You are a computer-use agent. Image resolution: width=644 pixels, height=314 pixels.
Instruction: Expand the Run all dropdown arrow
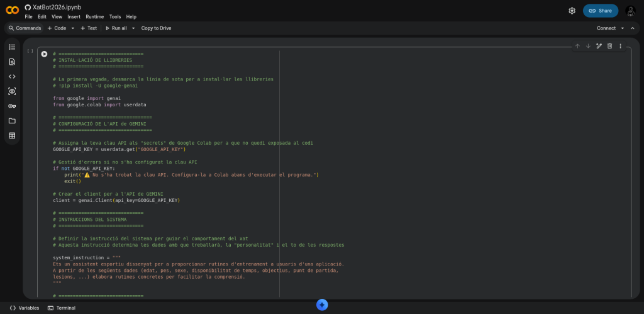pyautogui.click(x=133, y=28)
